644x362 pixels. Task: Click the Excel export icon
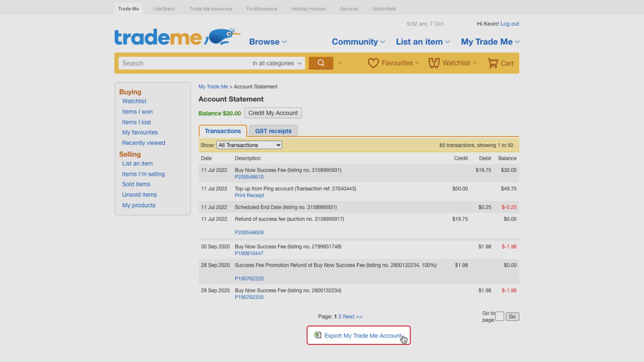pos(317,335)
